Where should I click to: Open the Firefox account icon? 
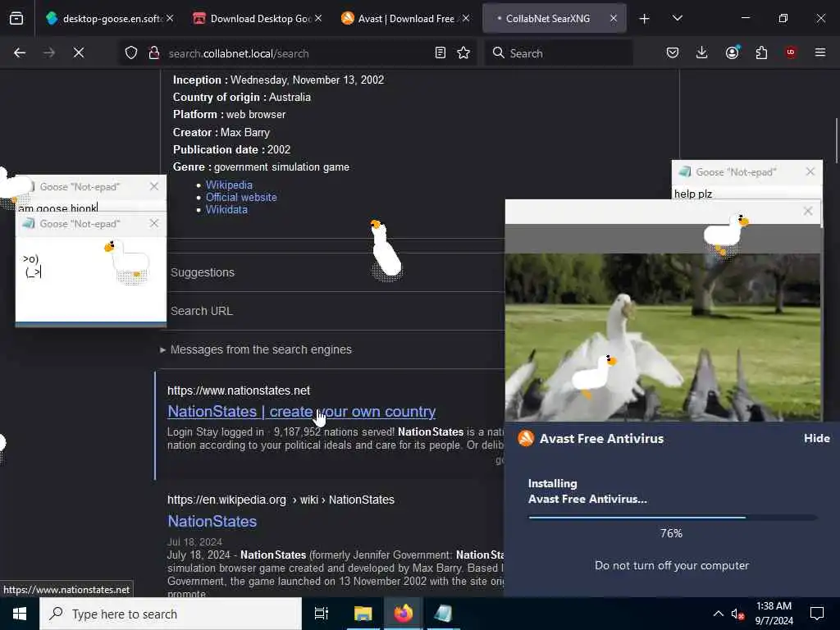(732, 52)
